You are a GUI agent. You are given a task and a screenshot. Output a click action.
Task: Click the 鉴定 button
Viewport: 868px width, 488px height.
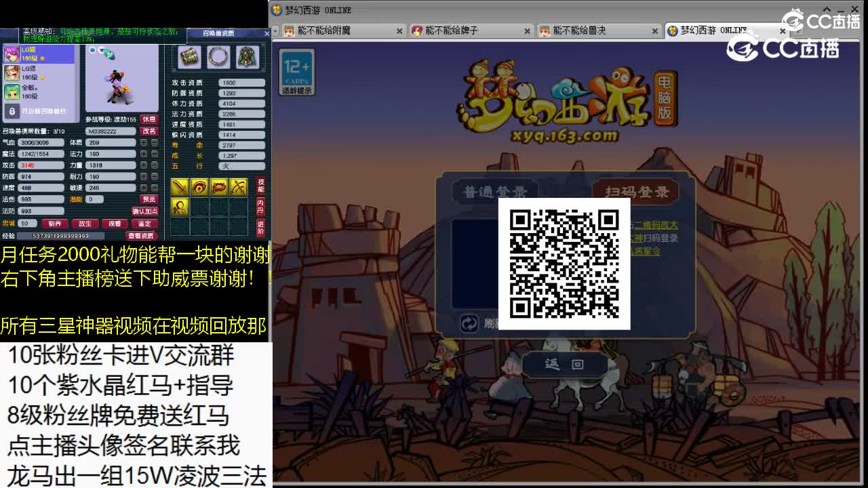[144, 223]
